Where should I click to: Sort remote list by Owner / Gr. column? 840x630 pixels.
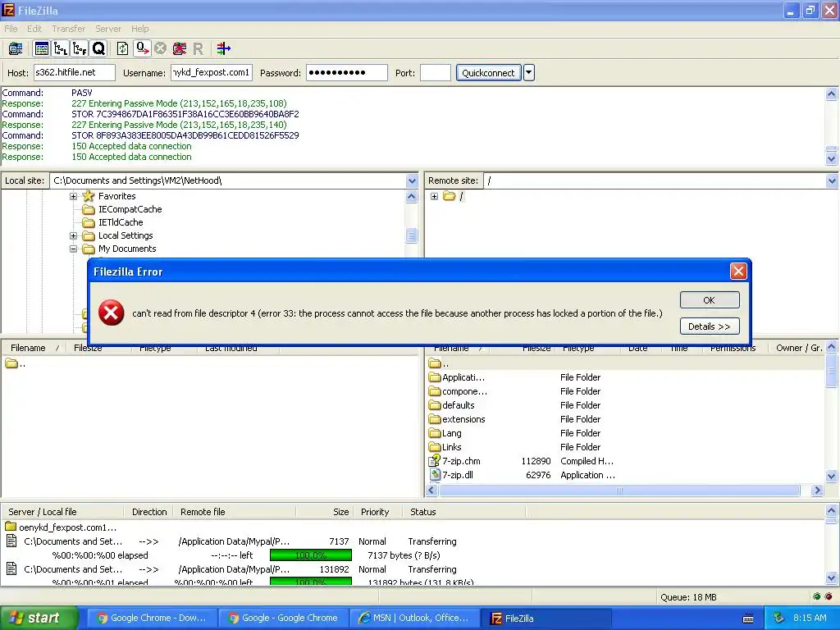point(798,348)
